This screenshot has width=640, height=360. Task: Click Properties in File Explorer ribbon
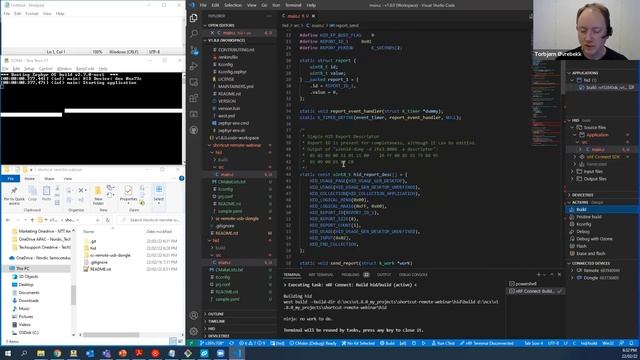[x=128, y=194]
